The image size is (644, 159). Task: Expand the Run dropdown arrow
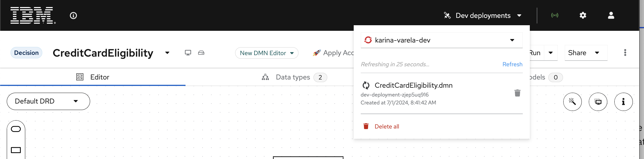[551, 53]
